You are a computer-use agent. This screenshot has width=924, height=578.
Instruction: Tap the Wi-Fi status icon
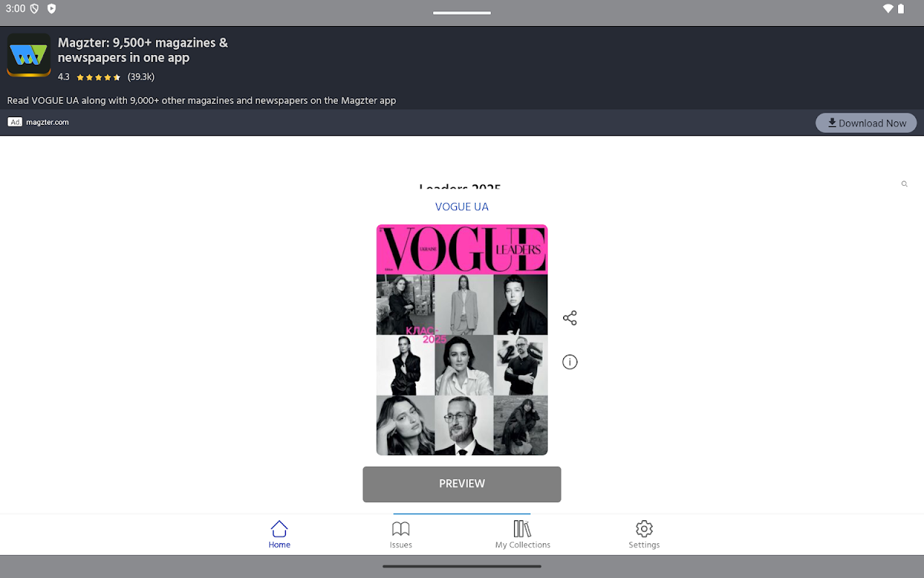tap(888, 9)
